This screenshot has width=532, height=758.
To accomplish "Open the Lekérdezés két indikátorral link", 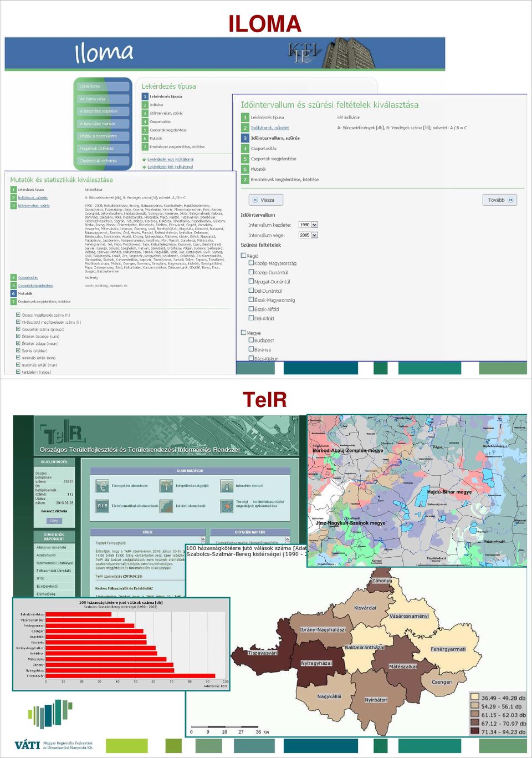I will (x=170, y=167).
